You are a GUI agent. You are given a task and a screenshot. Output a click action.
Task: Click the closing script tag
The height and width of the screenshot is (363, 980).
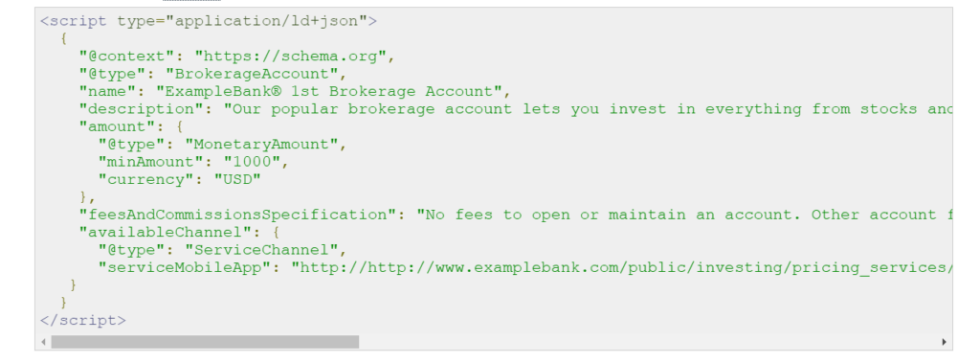click(83, 321)
